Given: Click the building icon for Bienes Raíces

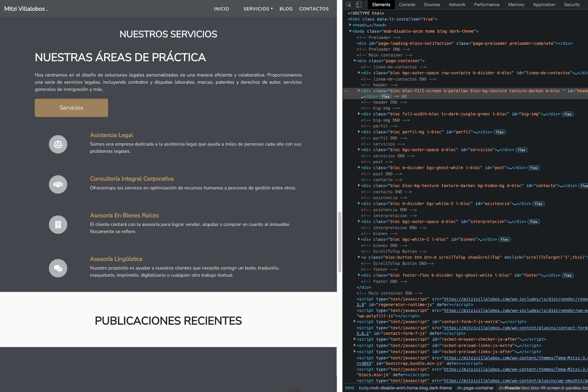Looking at the screenshot, I should (58, 224).
